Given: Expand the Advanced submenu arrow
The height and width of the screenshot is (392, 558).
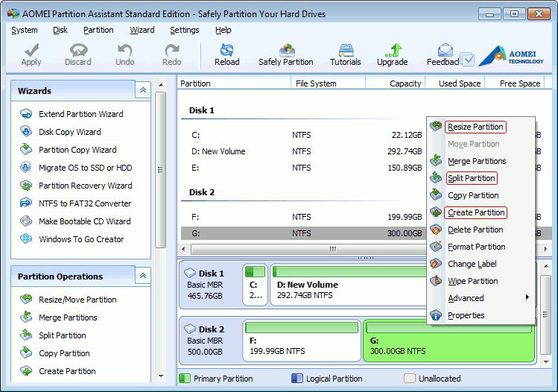Looking at the screenshot, I should (x=527, y=297).
